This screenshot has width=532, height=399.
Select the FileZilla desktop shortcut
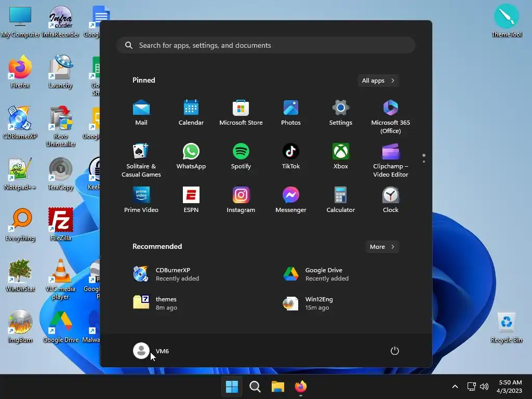click(x=61, y=224)
